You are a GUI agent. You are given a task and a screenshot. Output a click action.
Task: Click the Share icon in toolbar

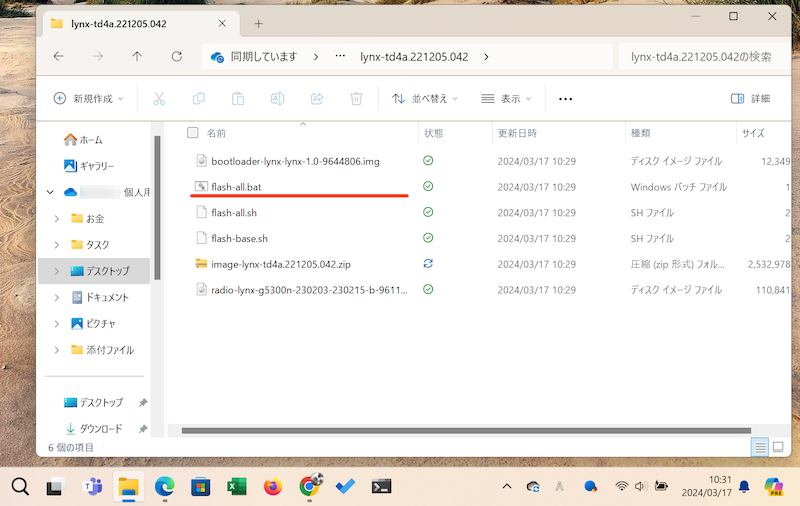point(317,99)
